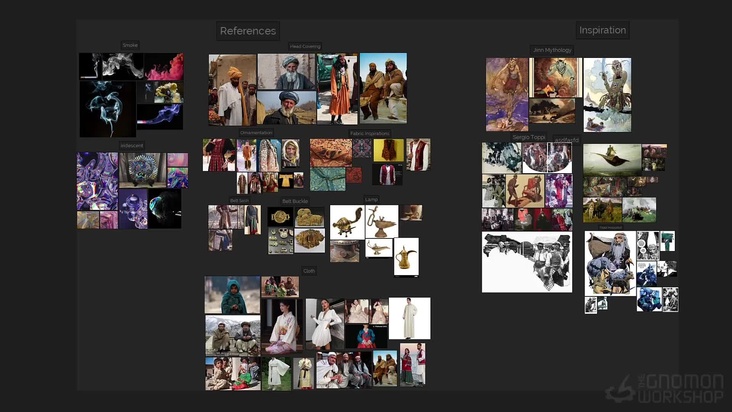Select the woman in white headscarf portrait

click(290, 154)
